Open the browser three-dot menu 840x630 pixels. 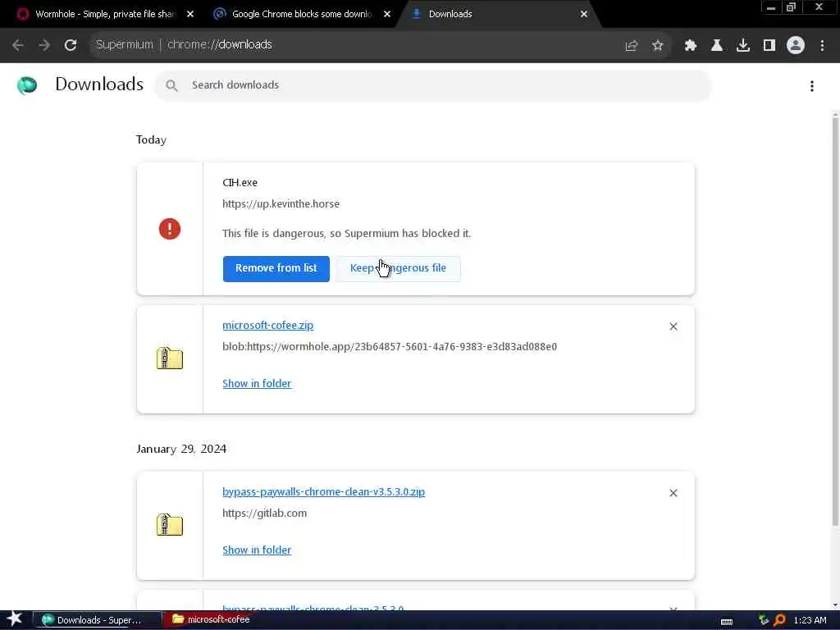822,46
